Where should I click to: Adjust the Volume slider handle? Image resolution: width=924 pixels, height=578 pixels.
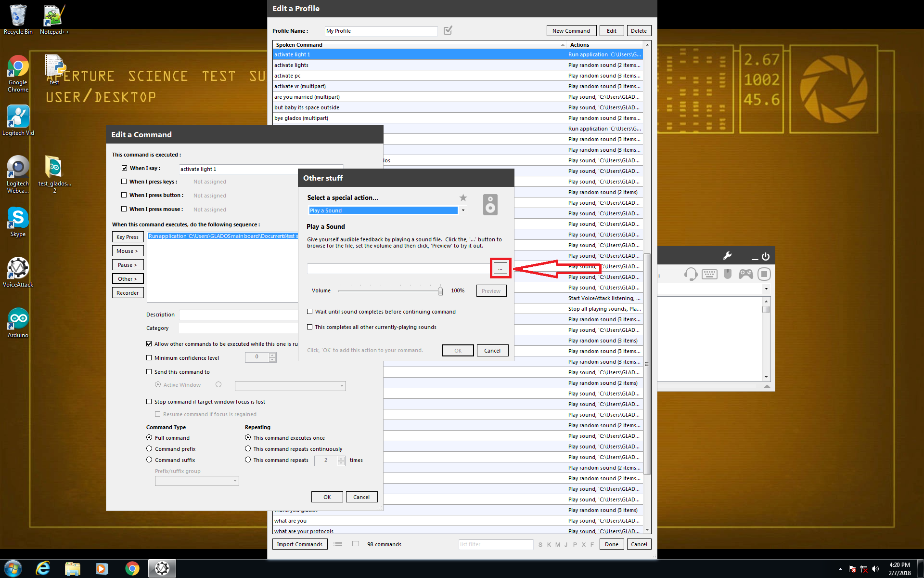coord(440,291)
